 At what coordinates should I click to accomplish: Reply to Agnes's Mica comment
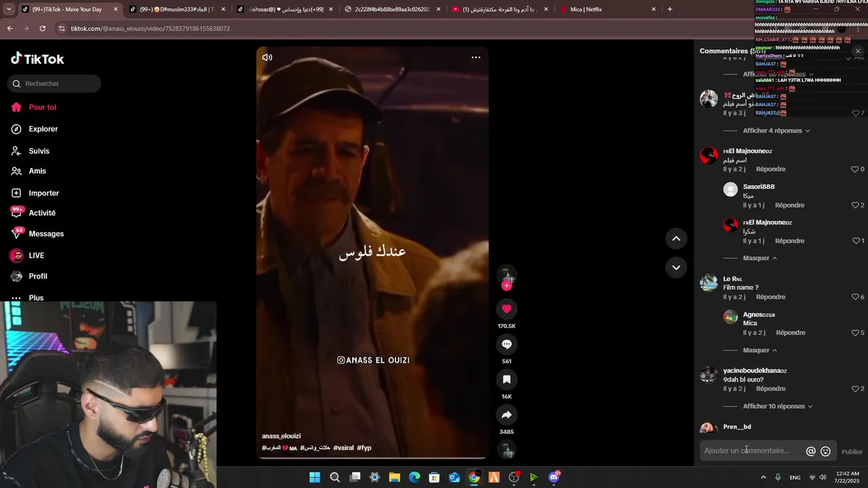pyautogui.click(x=791, y=333)
